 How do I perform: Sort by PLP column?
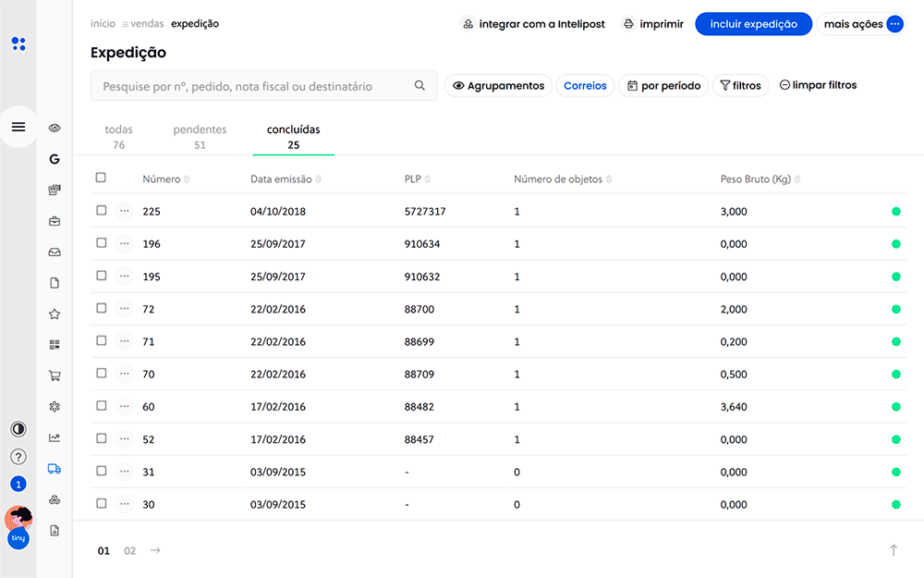[418, 178]
